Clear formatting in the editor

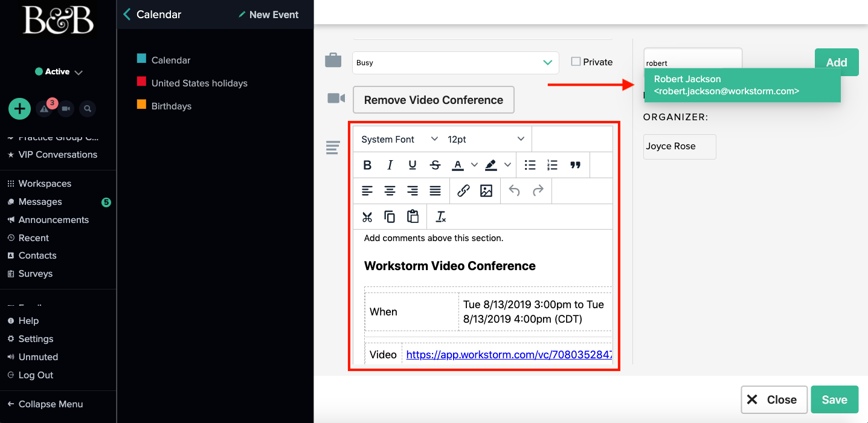point(441,217)
